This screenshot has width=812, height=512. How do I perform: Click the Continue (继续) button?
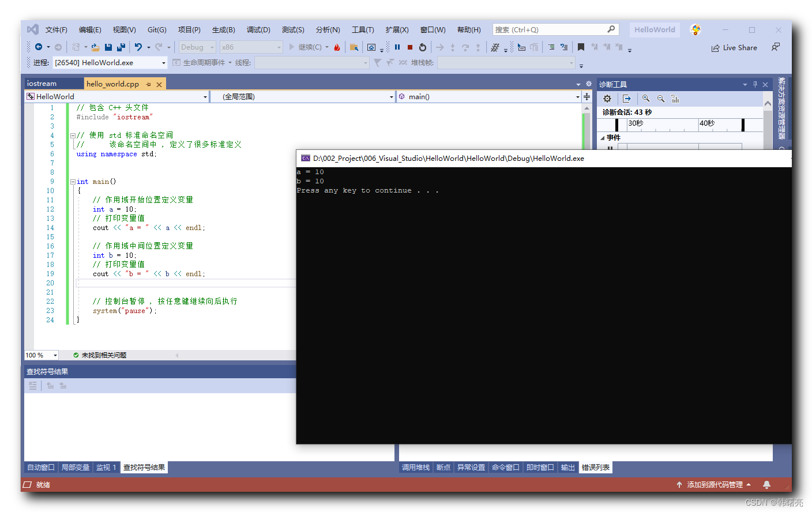click(x=305, y=47)
